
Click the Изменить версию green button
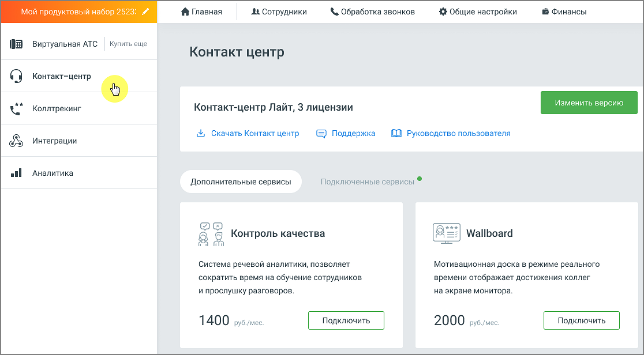pyautogui.click(x=589, y=103)
